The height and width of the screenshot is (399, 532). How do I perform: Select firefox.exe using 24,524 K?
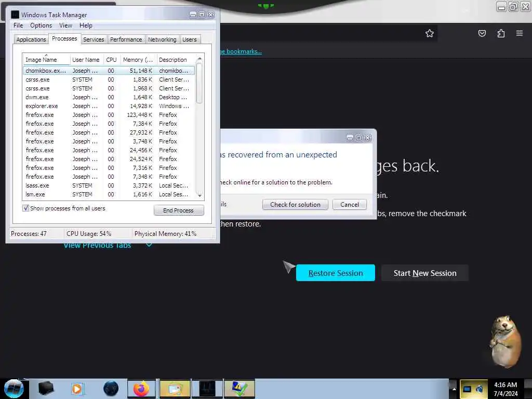pos(109,159)
